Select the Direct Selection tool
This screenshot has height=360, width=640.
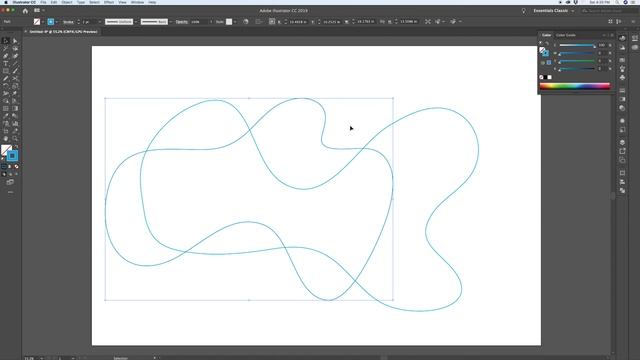[x=15, y=41]
